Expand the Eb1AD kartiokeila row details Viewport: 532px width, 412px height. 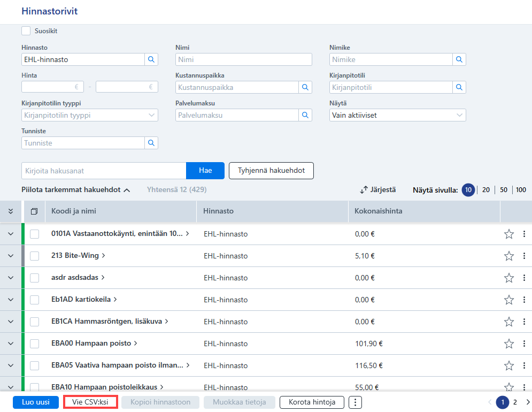(x=11, y=300)
